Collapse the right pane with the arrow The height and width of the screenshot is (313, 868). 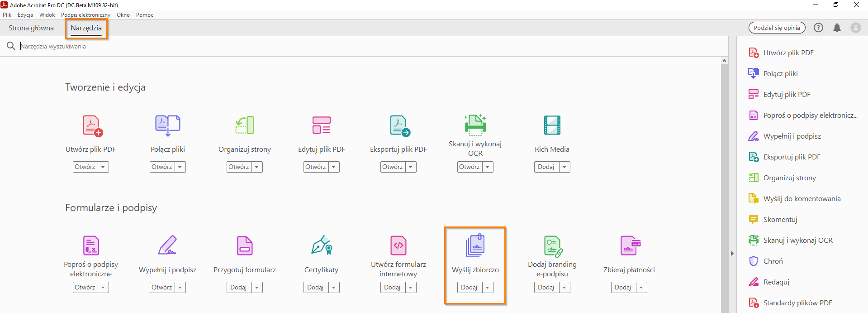(732, 254)
